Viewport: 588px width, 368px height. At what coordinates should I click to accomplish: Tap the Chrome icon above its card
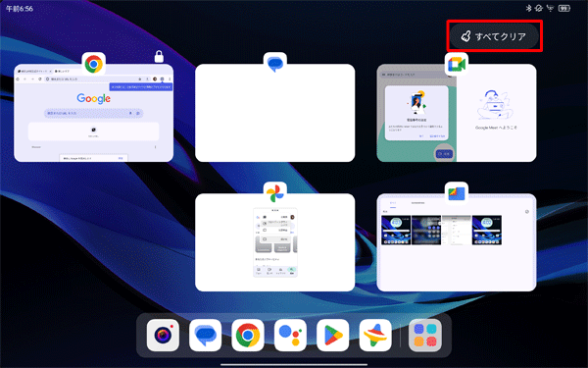coord(94,64)
